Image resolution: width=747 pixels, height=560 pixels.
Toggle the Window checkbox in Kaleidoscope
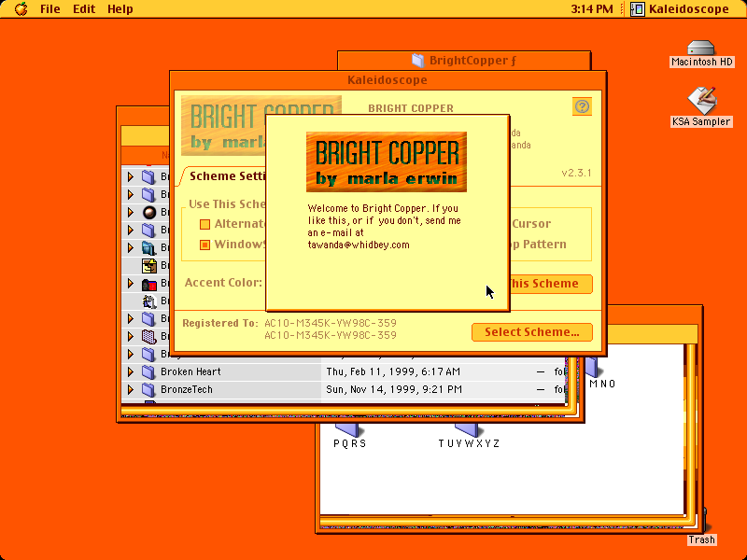pos(204,245)
